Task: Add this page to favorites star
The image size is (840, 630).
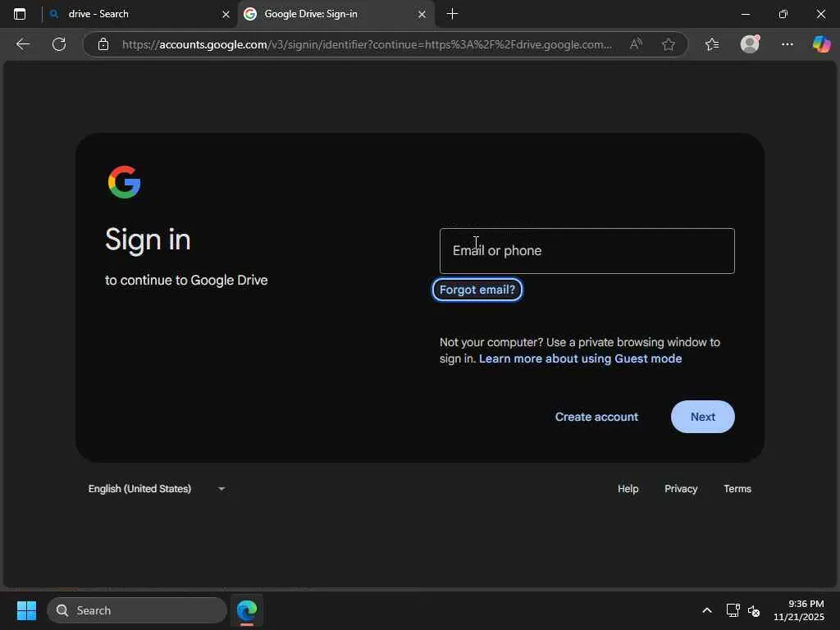Action: point(668,44)
